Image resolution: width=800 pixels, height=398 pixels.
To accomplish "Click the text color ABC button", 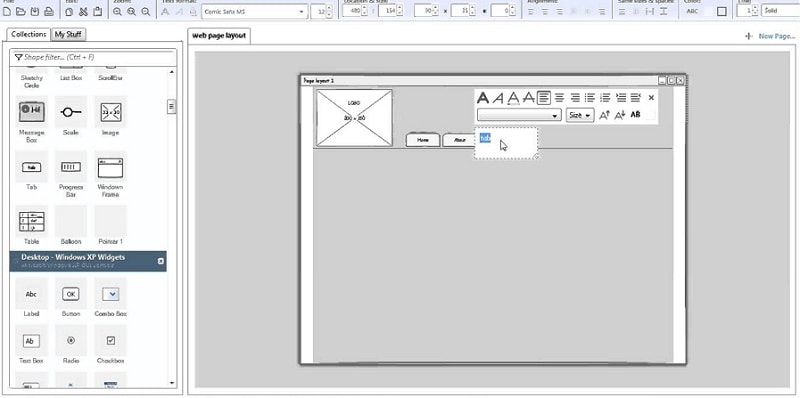I will point(692,11).
